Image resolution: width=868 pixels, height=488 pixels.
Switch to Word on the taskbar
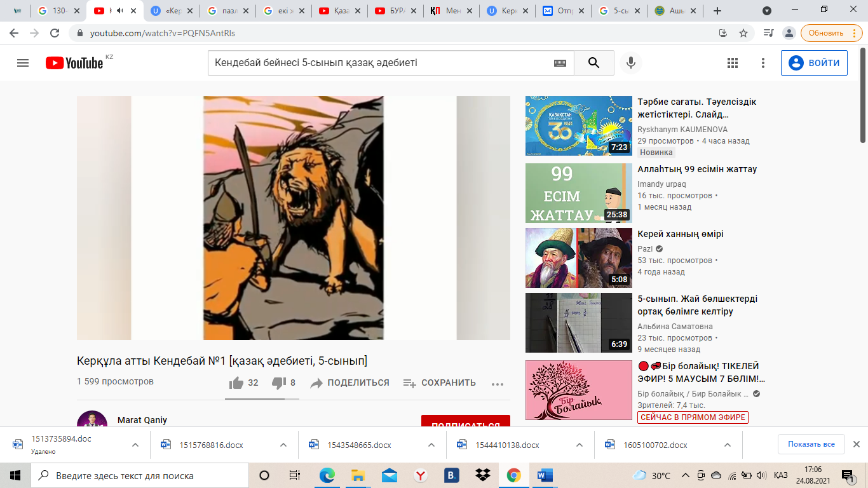click(x=545, y=475)
